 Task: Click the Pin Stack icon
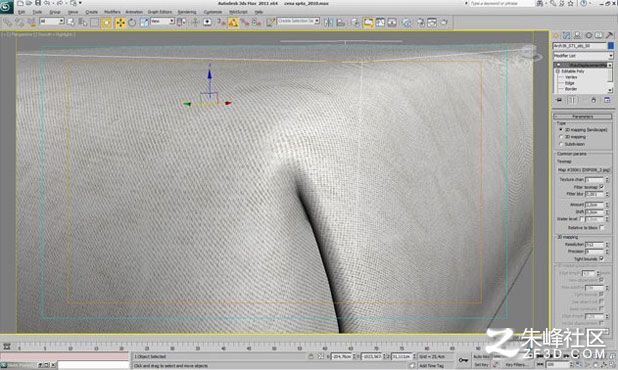pyautogui.click(x=559, y=100)
